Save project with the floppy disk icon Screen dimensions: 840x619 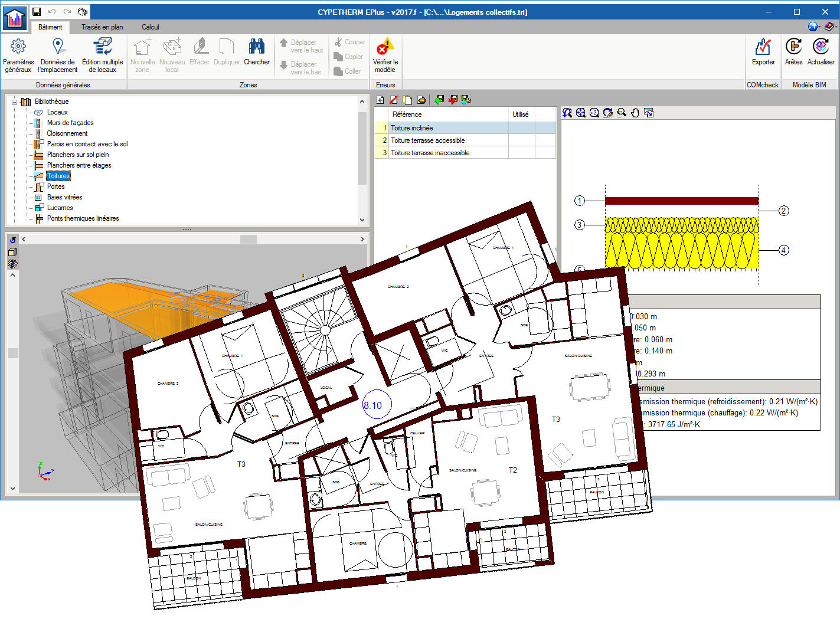pyautogui.click(x=37, y=12)
